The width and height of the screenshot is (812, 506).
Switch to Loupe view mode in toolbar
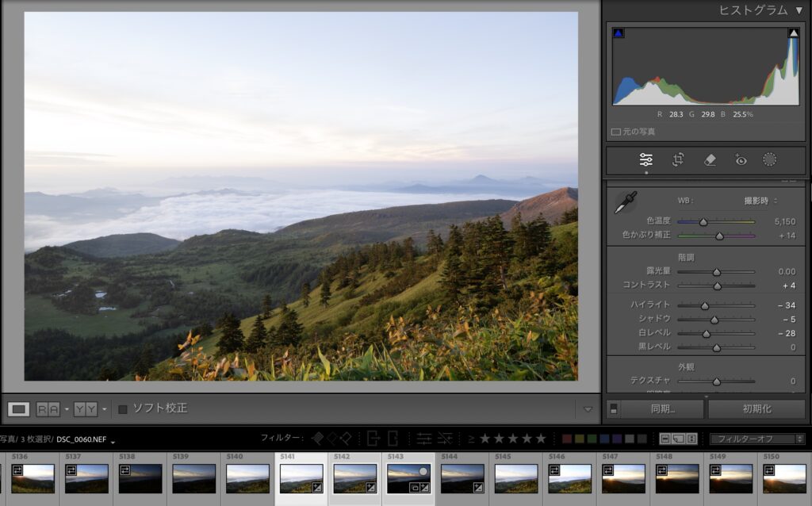19,409
